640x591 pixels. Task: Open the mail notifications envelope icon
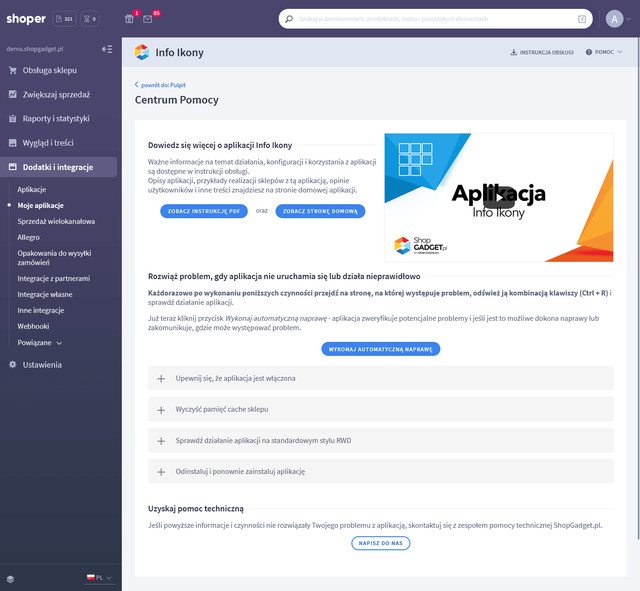148,18
